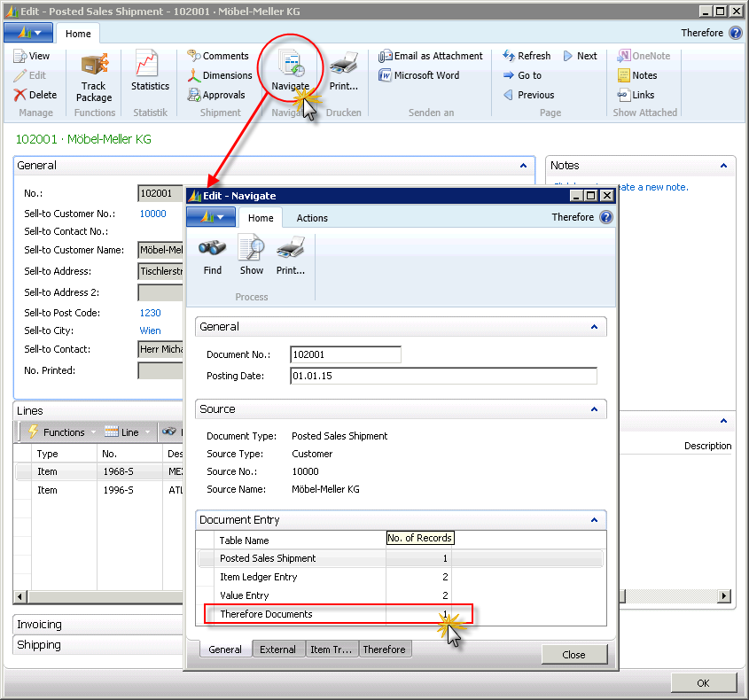
Task: Collapse the Notes panel
Action: pyautogui.click(x=724, y=166)
